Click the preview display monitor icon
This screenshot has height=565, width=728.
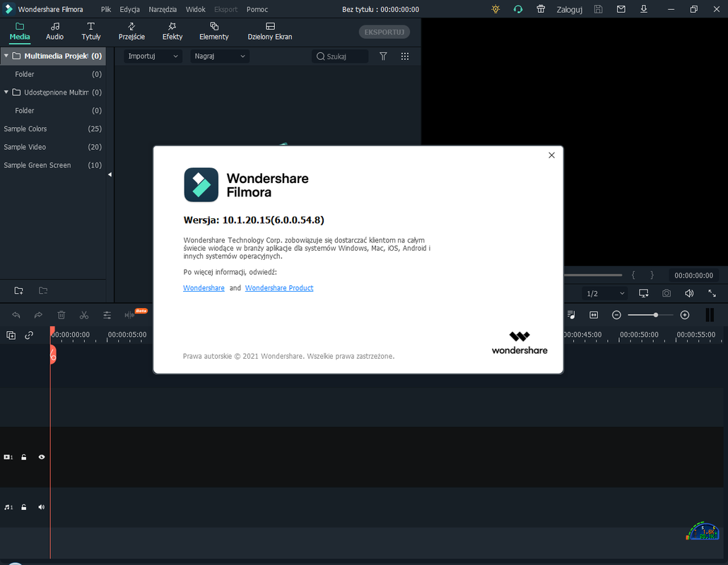coord(643,293)
